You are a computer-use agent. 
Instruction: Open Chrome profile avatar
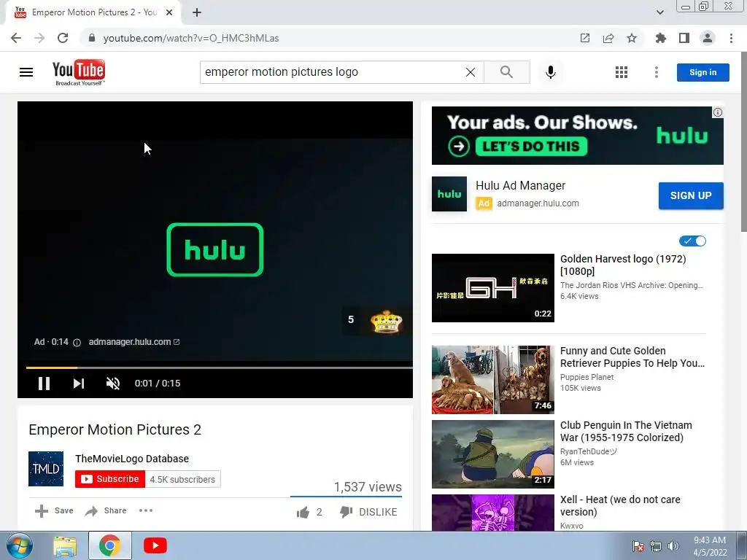point(708,38)
